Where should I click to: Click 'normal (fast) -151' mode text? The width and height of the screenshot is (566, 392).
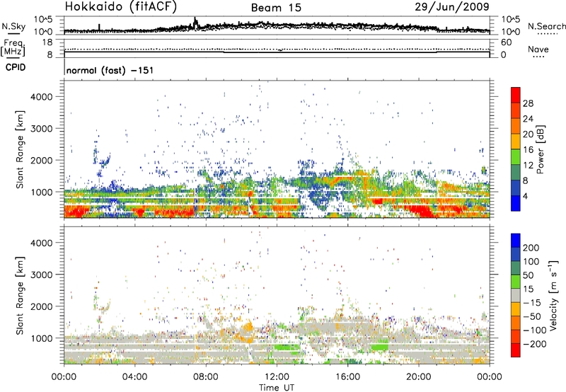coord(110,70)
